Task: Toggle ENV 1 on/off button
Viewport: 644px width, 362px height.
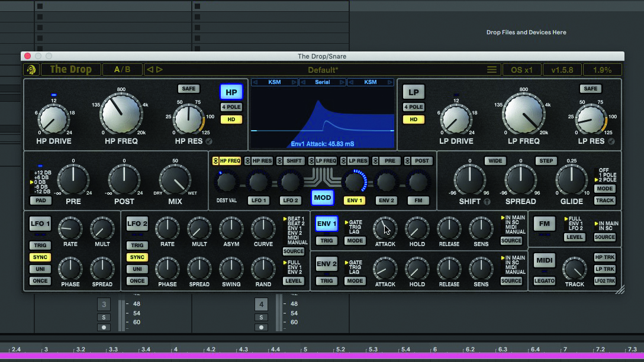Action: (x=327, y=224)
